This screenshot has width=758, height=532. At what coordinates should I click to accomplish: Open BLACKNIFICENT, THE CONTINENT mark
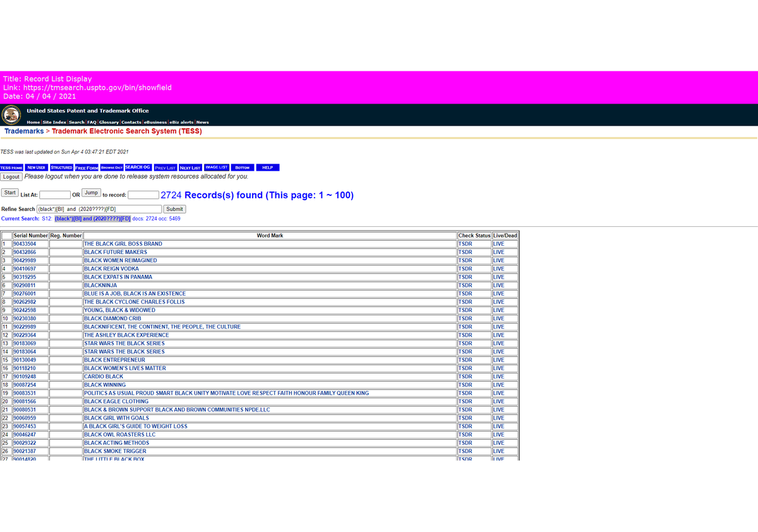click(162, 327)
